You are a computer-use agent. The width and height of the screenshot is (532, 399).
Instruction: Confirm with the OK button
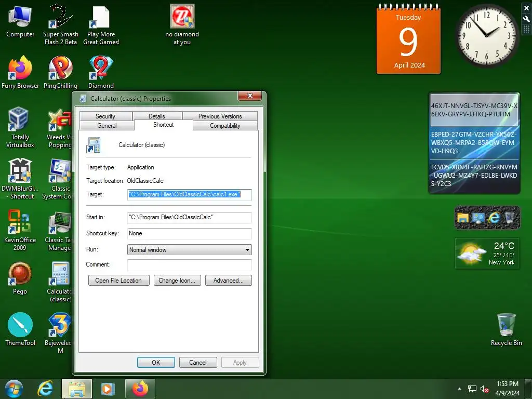156,362
